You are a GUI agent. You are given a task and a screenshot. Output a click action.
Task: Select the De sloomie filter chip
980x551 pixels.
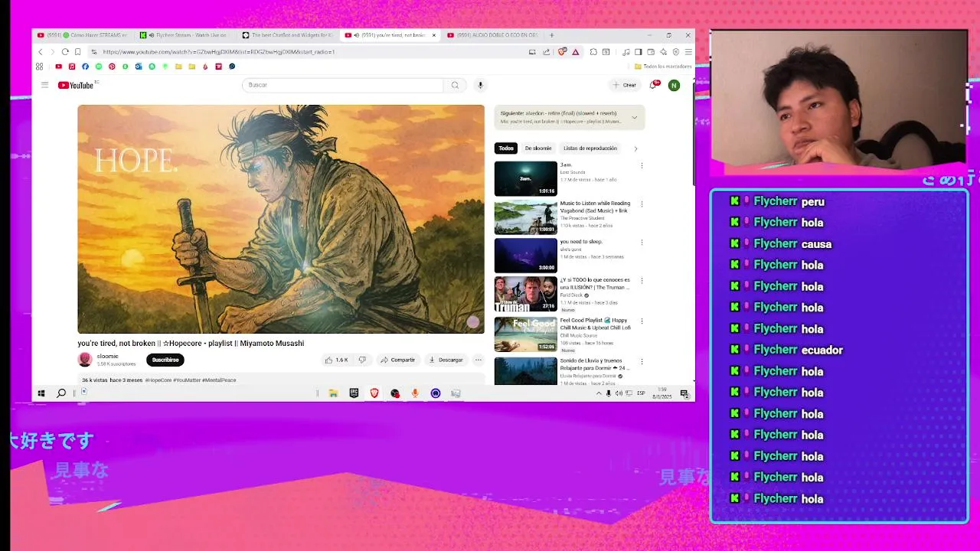coord(538,148)
